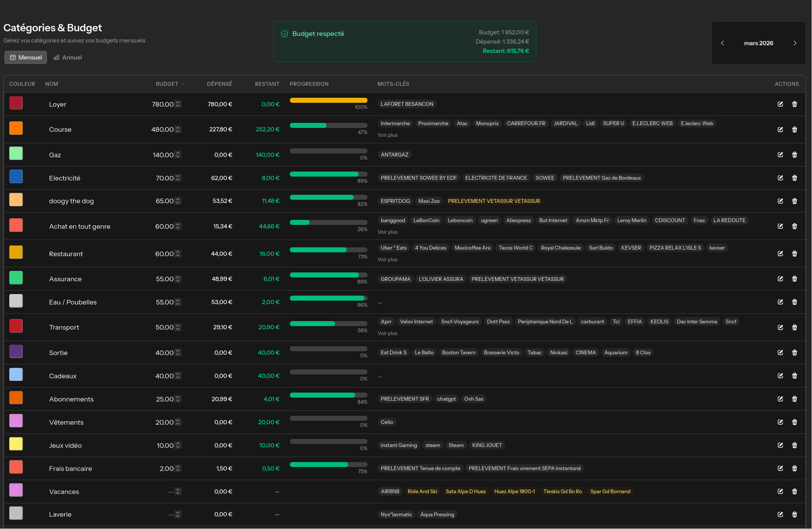Open the Course category budget stepper
The height and width of the screenshot is (529, 812).
click(178, 129)
